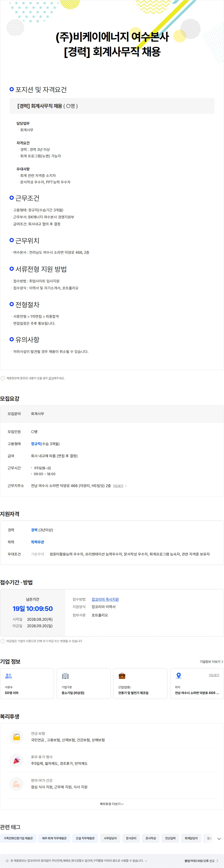The height and width of the screenshot is (868, 224).
Task: Click the info icon beside 채용정보에 잘못된 내용
Action: point(3,378)
